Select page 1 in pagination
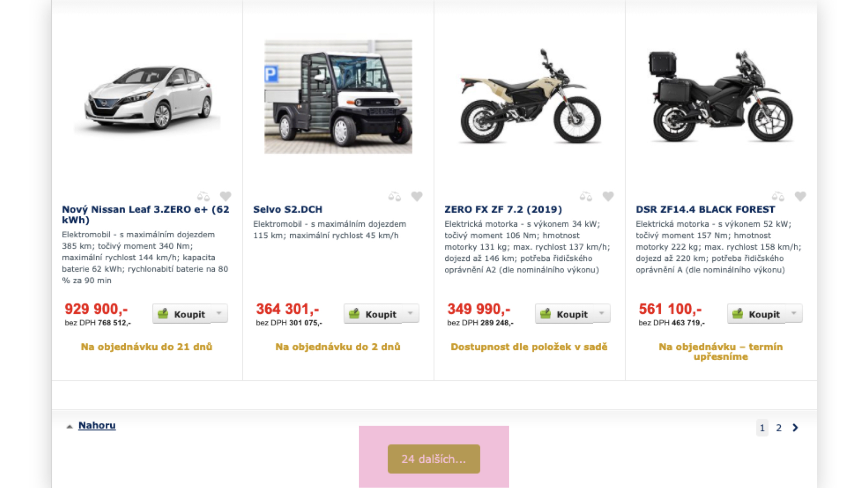868x488 pixels. (x=762, y=428)
